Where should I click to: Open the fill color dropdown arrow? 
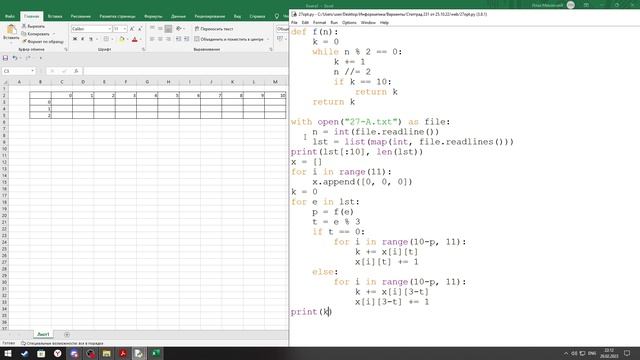(127, 39)
